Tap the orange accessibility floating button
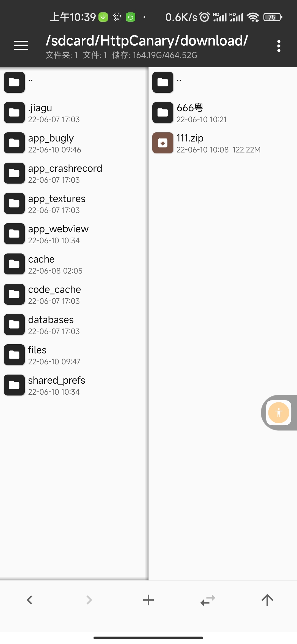 coord(279,413)
